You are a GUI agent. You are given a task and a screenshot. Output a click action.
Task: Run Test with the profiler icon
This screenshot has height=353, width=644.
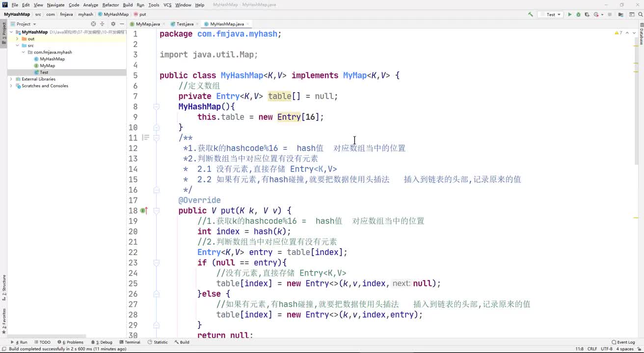pos(596,14)
